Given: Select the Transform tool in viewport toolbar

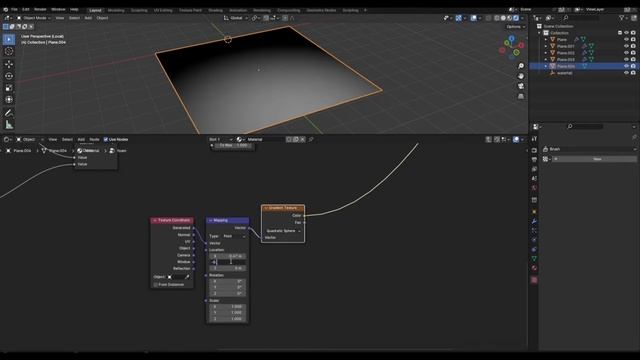Looking at the screenshot, I should (x=9, y=100).
